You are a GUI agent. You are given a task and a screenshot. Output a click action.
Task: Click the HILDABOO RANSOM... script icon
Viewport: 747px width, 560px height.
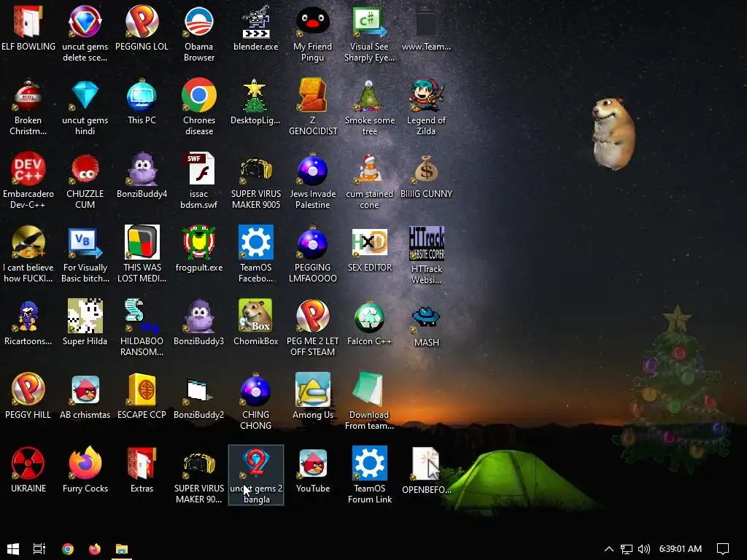(142, 316)
